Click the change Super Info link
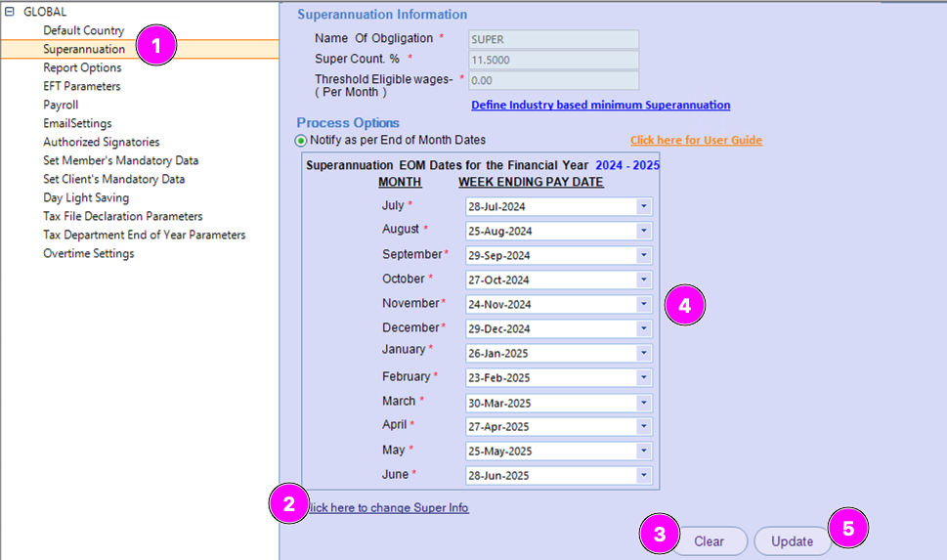This screenshot has height=560, width=947. [x=389, y=508]
